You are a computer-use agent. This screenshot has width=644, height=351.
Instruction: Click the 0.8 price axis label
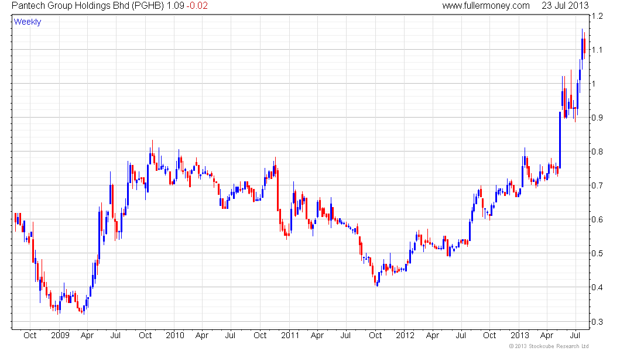click(x=597, y=152)
